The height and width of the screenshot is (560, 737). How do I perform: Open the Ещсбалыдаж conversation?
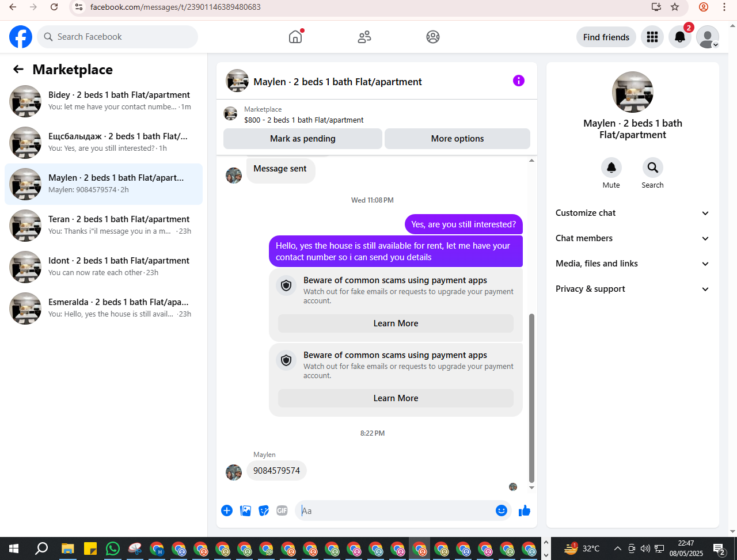104,143
